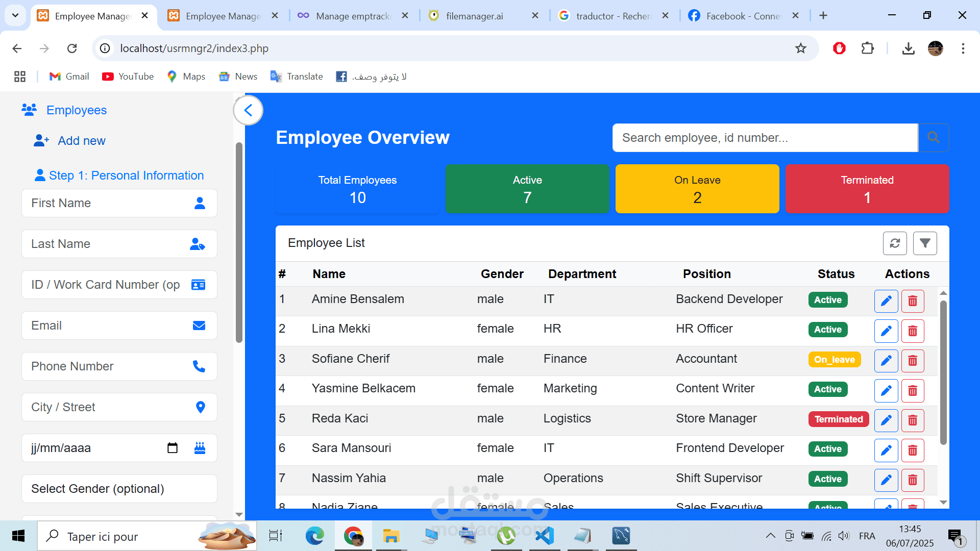
Task: Click the search magnifier button
Action: click(x=934, y=138)
